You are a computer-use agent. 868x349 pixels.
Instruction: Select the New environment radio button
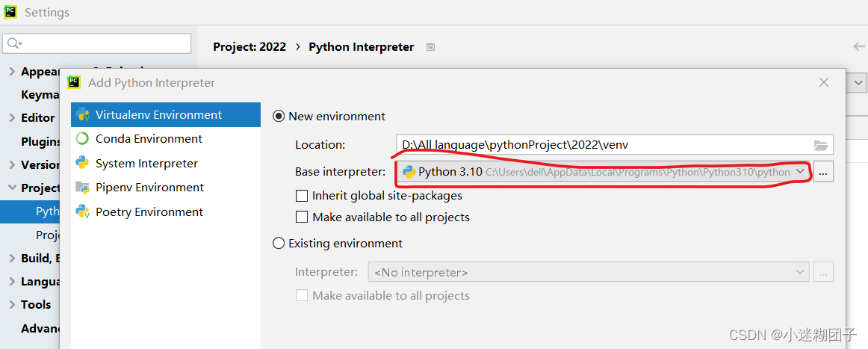(279, 117)
